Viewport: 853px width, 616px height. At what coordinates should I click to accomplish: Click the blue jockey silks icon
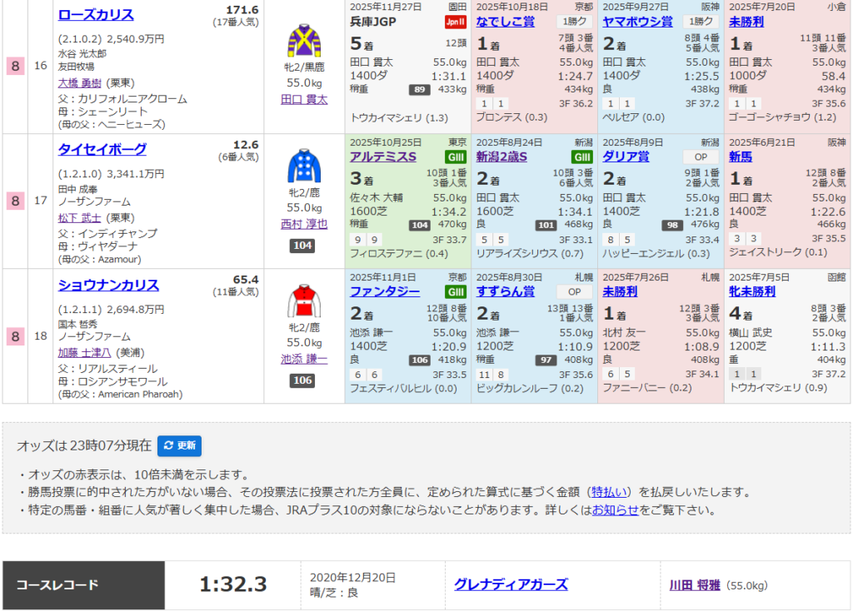[x=304, y=165]
